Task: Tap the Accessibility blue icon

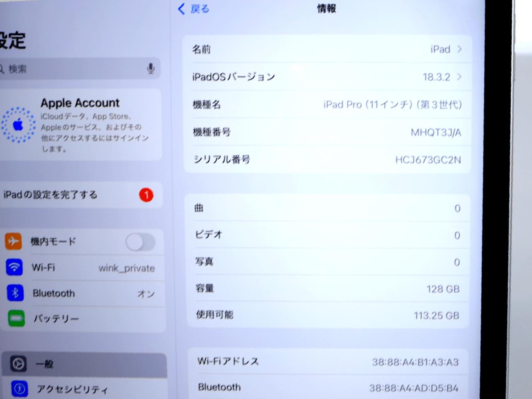Action: (x=20, y=389)
